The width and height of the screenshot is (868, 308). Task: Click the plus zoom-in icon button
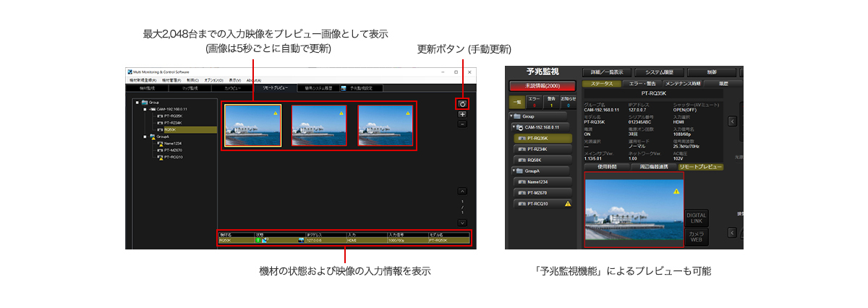pos(462,114)
